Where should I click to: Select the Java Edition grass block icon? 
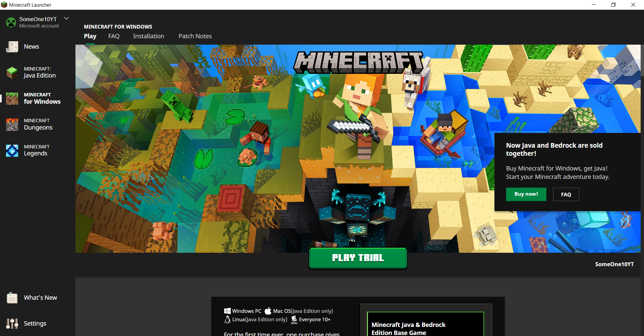tap(12, 73)
